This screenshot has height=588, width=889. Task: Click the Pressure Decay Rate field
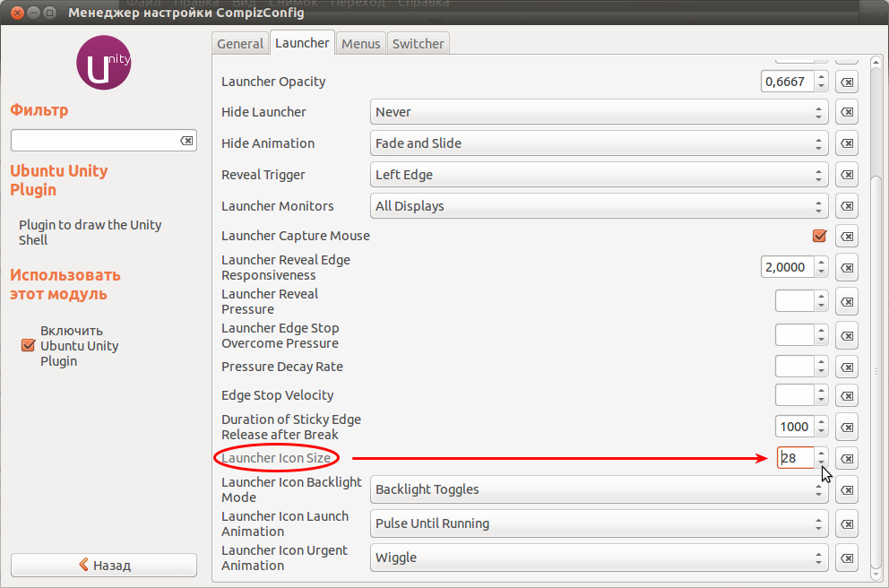click(795, 367)
